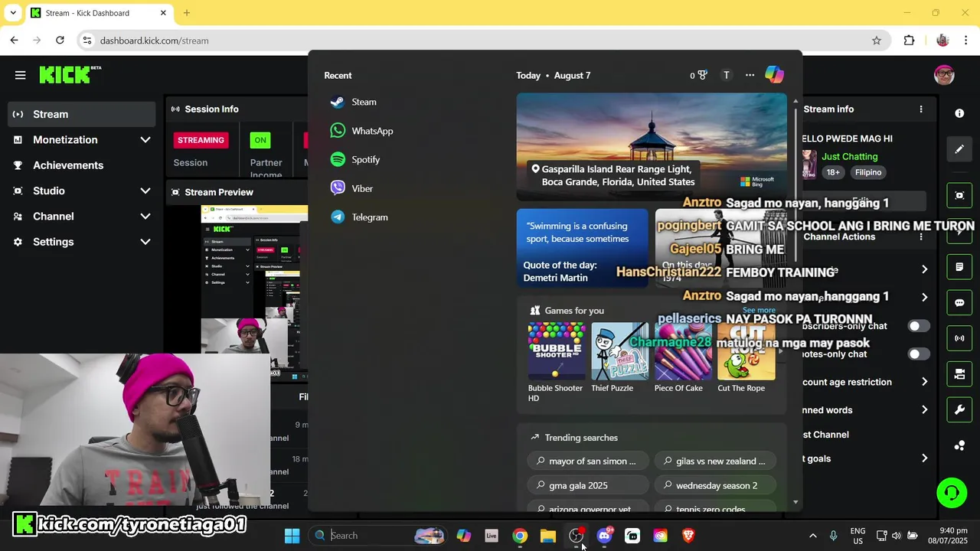Open Stream info three-dot options
The width and height of the screenshot is (980, 551).
pos(921,109)
